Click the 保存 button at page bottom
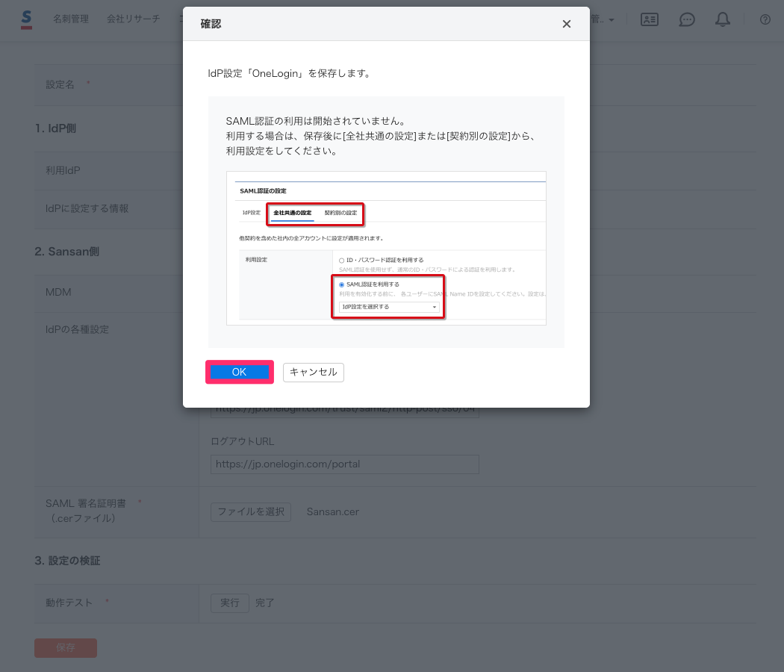The width and height of the screenshot is (784, 672). [x=66, y=647]
